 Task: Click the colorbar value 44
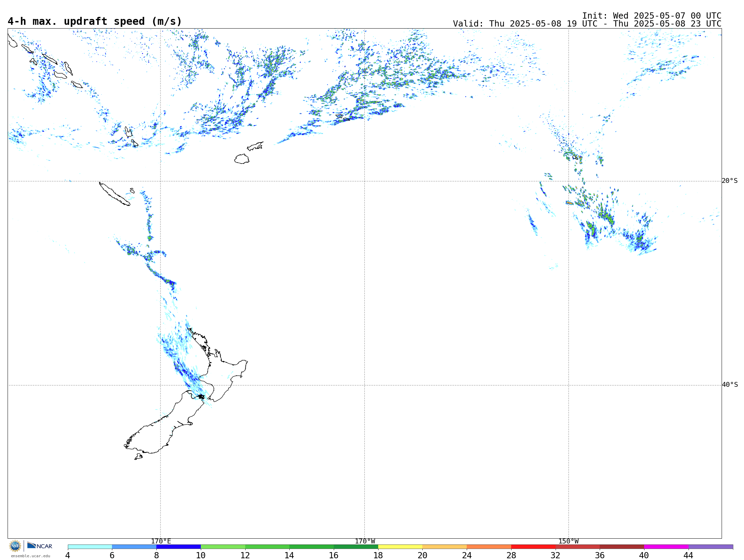pyautogui.click(x=689, y=556)
